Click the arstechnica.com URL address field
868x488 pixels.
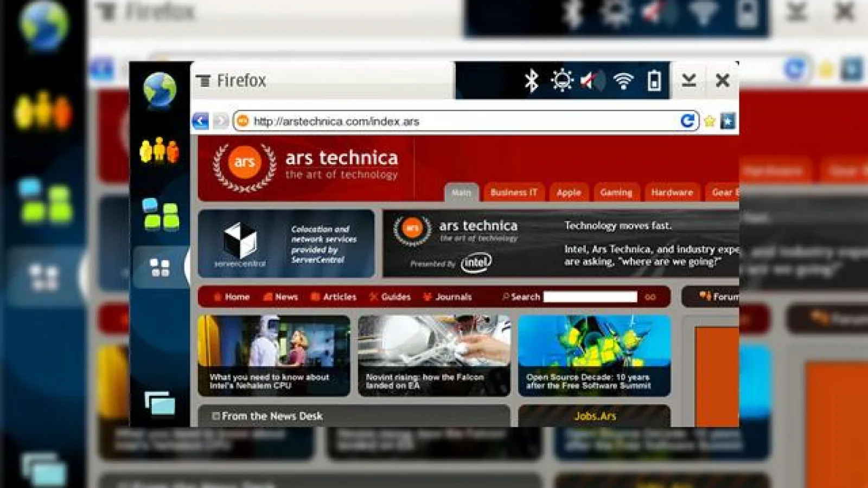click(x=467, y=121)
